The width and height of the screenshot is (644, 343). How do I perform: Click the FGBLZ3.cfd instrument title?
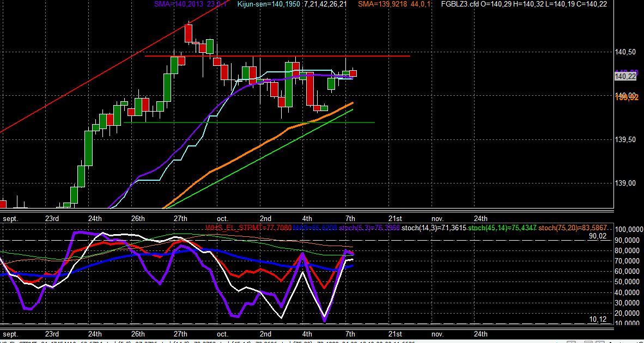click(x=459, y=4)
